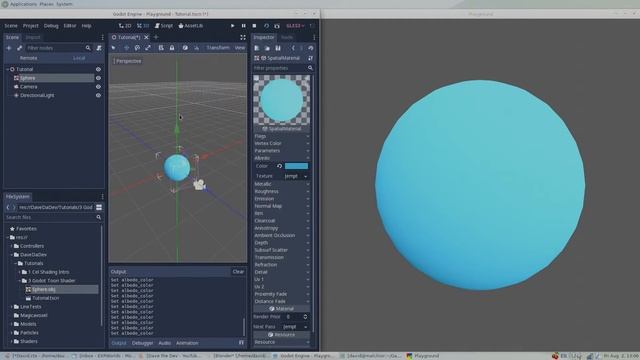Toggle distraction free mode in viewport
The height and width of the screenshot is (360, 640).
click(x=243, y=37)
